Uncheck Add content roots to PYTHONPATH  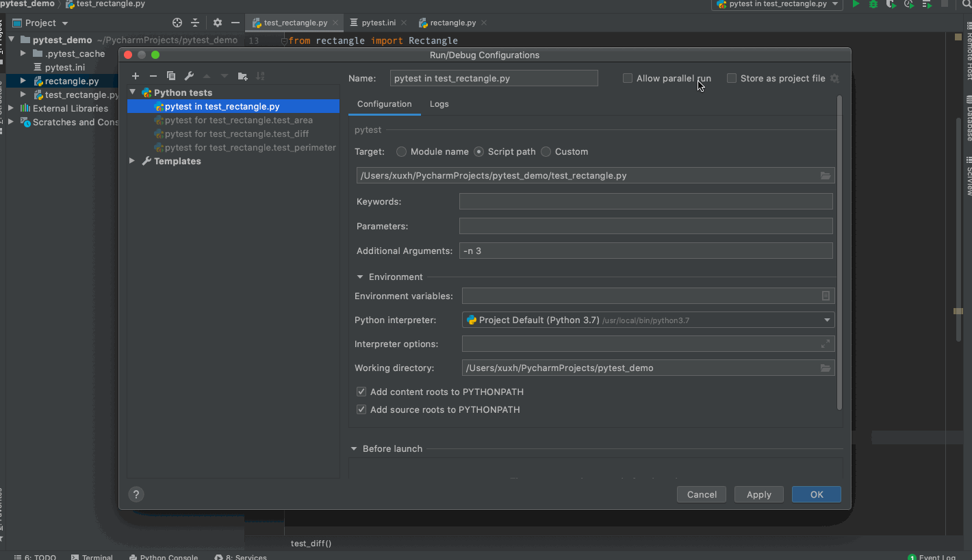tap(361, 392)
